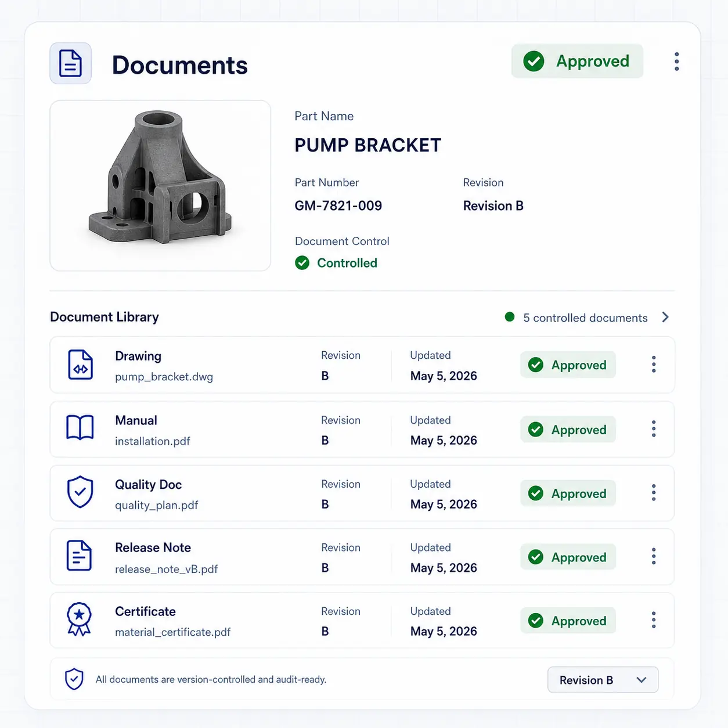Click the Quality Doc shield icon
The image size is (728, 728).
(x=80, y=492)
